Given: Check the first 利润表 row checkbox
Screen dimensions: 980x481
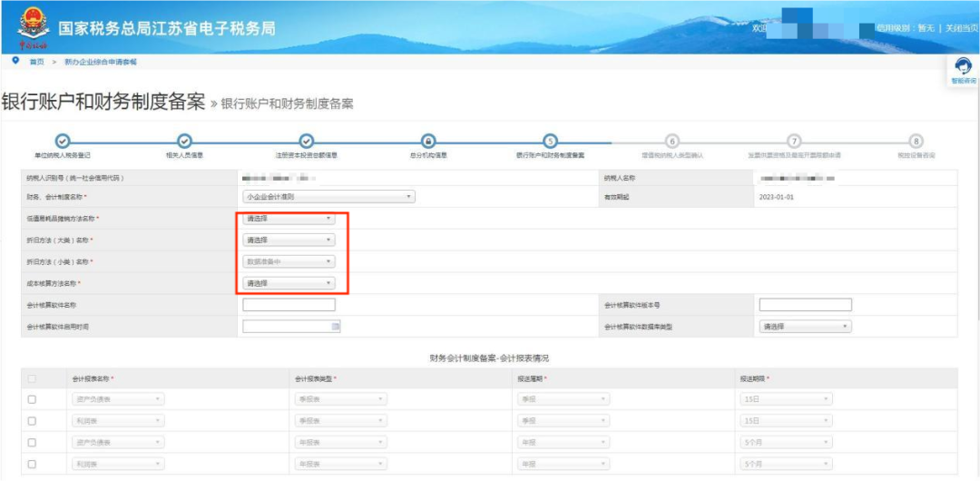Looking at the screenshot, I should pos(33,421).
